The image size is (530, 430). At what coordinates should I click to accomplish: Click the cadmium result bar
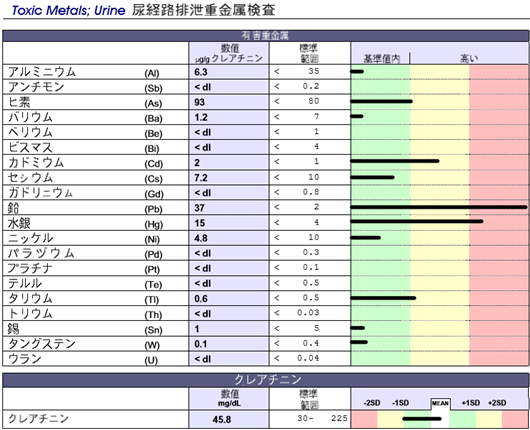(395, 161)
